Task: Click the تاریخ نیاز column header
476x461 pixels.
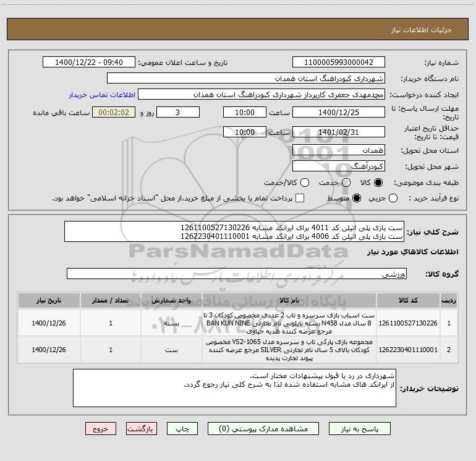Action: tap(49, 300)
